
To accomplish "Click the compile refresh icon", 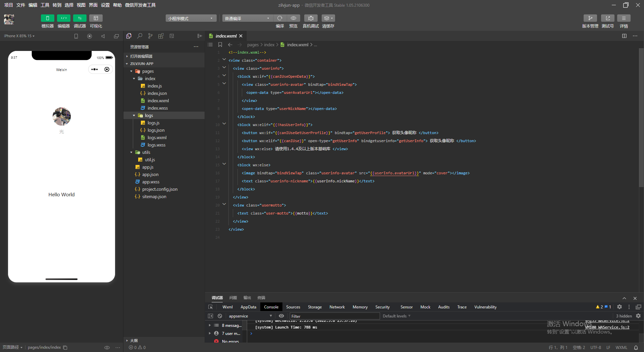I will coord(280,18).
